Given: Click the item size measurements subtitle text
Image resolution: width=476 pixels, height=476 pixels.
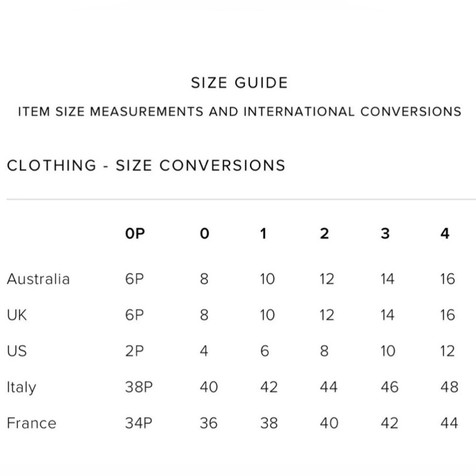Looking at the screenshot, I should click(239, 111).
